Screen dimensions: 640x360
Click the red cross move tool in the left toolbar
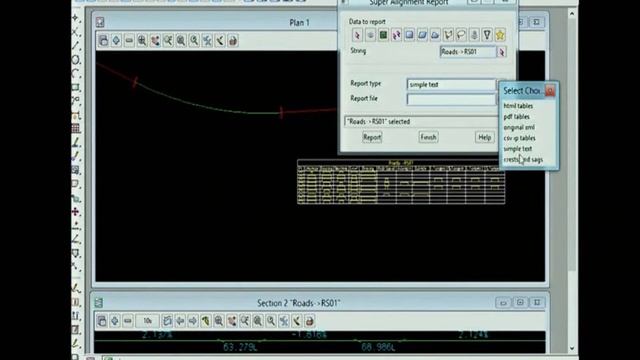tap(76, 211)
